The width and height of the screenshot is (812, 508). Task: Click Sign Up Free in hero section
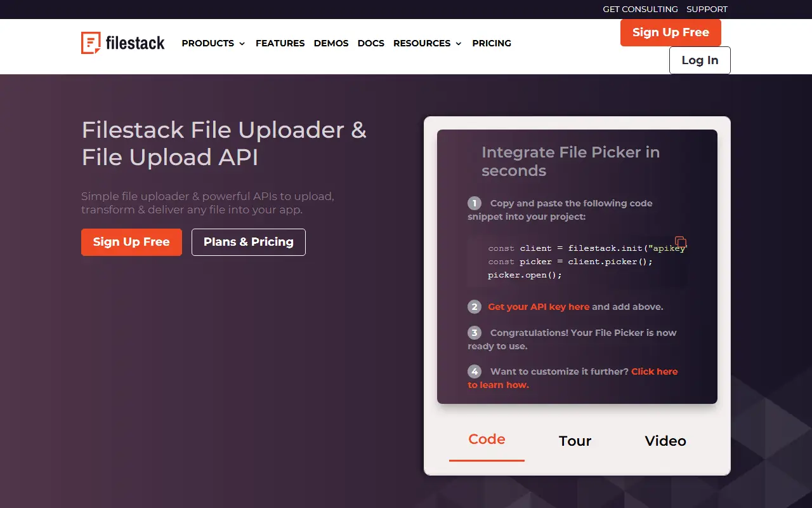click(x=131, y=242)
